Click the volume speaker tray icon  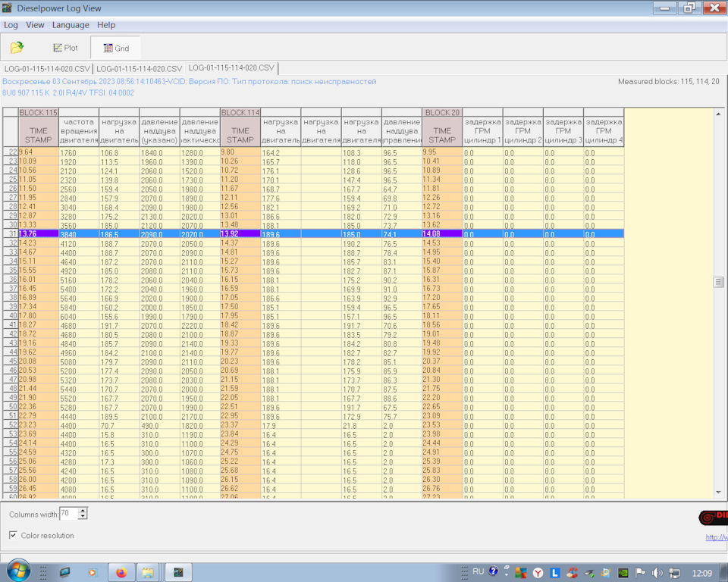(657, 572)
